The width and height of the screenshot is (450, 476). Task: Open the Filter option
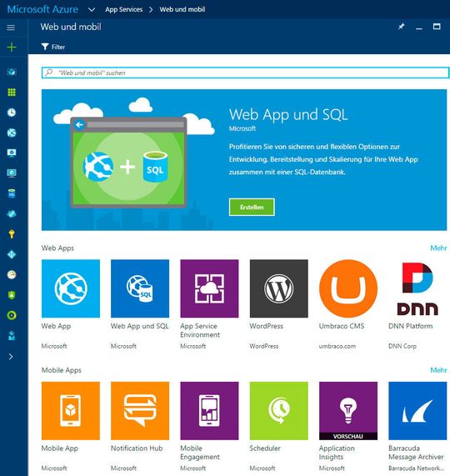coord(53,47)
